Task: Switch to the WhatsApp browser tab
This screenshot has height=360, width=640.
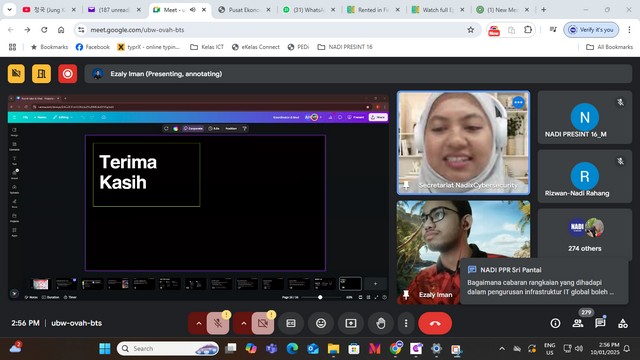Action: click(309, 10)
